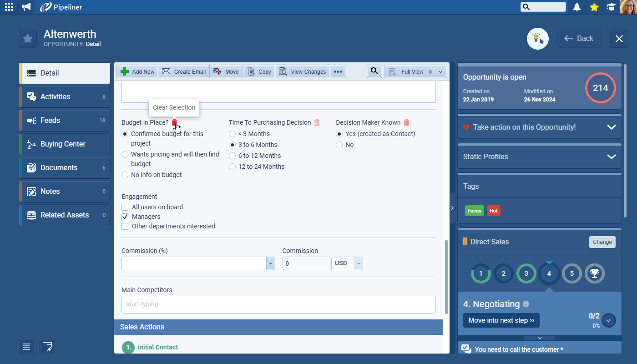Select pipeline step 5 circle

pyautogui.click(x=572, y=273)
